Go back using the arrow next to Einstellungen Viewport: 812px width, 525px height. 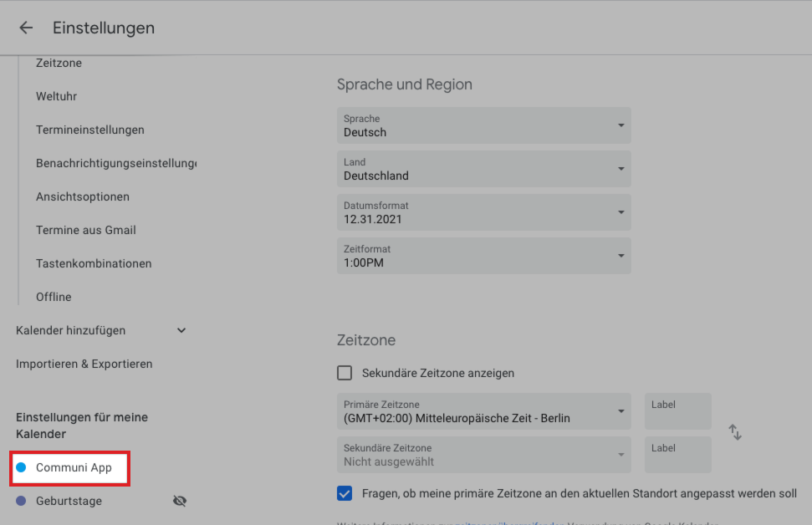coord(26,28)
